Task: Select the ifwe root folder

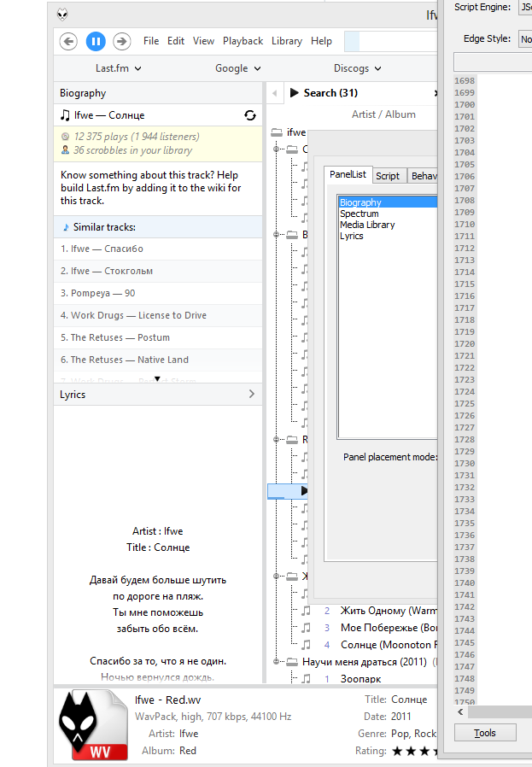Action: pos(289,132)
